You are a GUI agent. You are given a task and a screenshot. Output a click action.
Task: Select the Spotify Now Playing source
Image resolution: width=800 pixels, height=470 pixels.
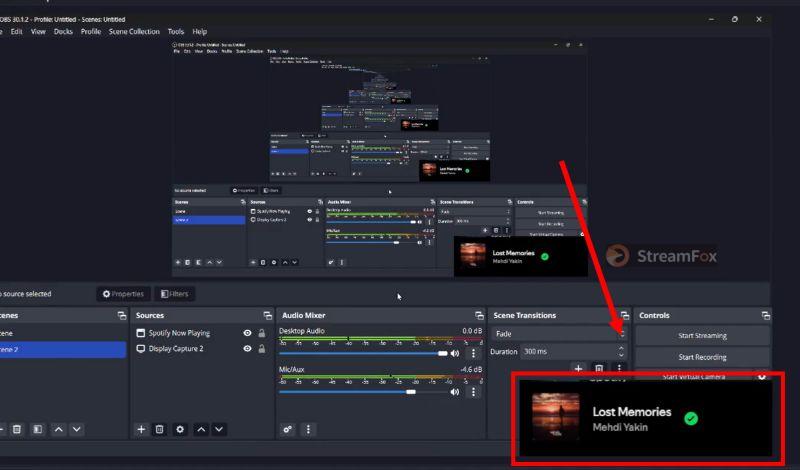click(x=179, y=333)
